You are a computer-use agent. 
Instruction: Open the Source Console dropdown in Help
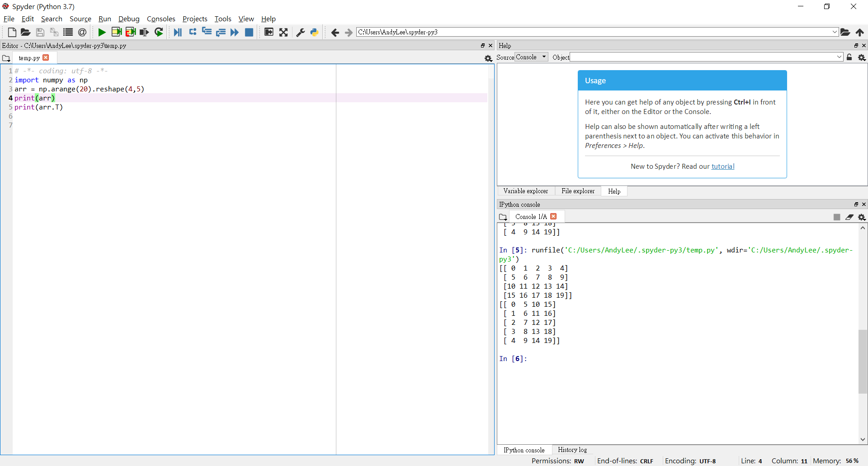pyautogui.click(x=531, y=57)
